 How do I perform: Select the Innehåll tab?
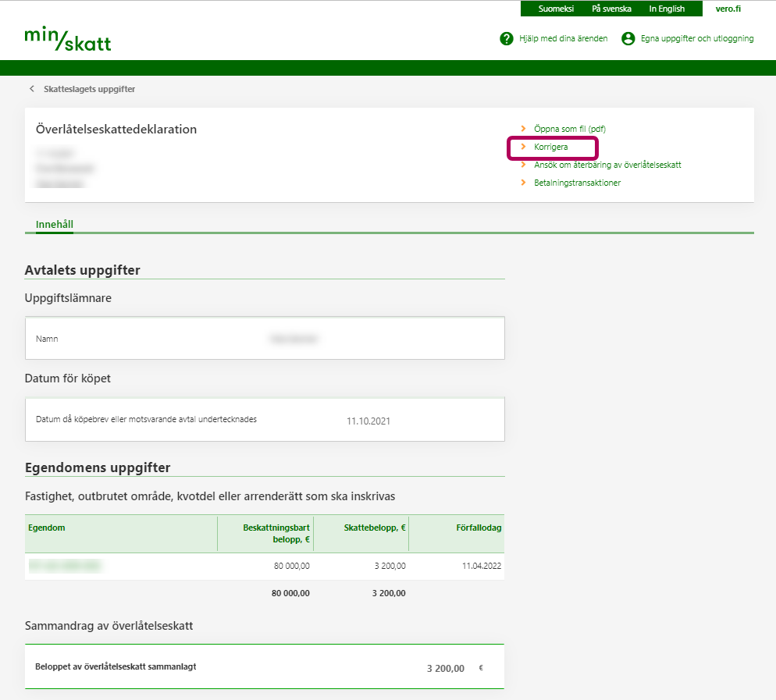tap(55, 225)
